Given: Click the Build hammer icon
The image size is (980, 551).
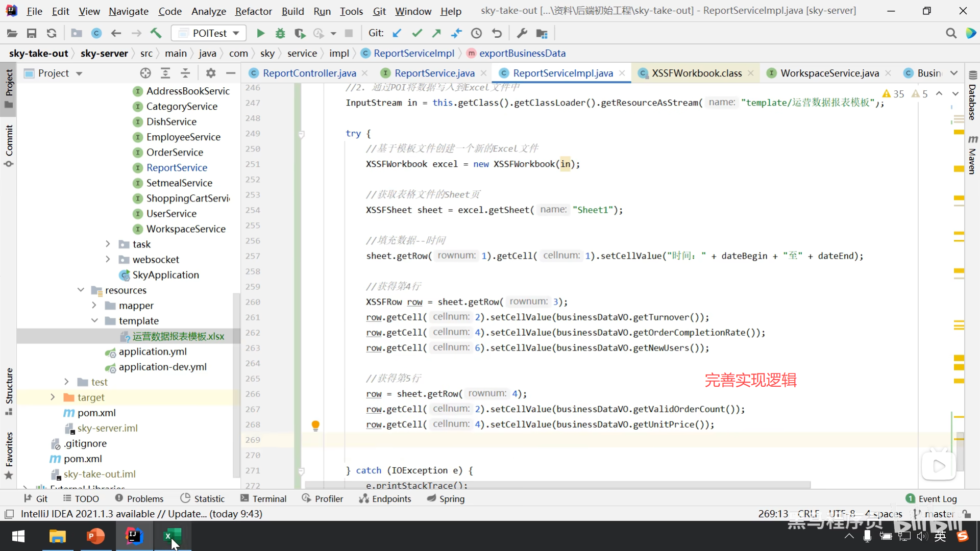Looking at the screenshot, I should click(x=156, y=34).
